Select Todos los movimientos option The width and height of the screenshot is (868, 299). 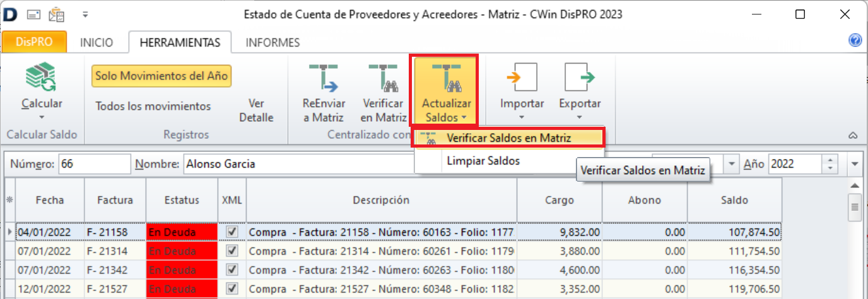153,106
